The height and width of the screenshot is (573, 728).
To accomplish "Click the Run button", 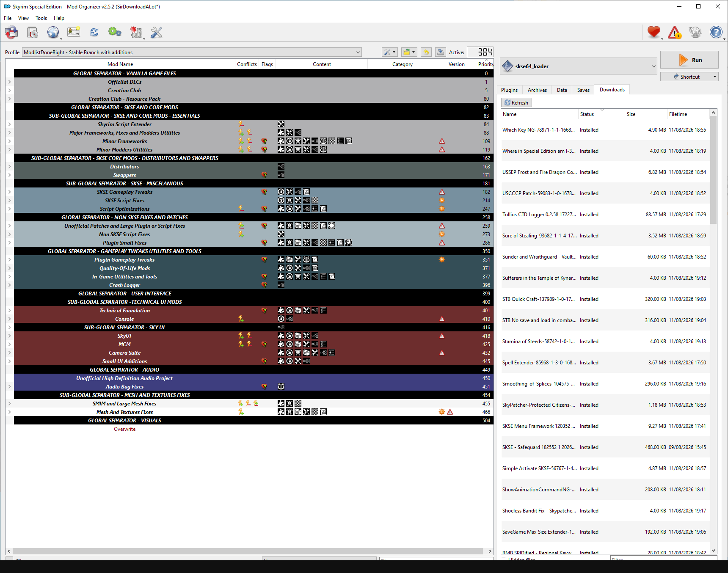I will (x=689, y=60).
